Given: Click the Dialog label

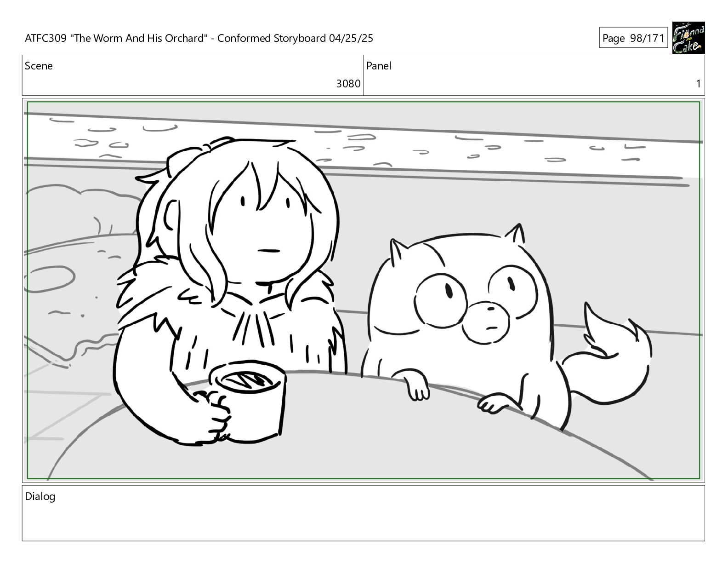Looking at the screenshot, I should point(40,496).
